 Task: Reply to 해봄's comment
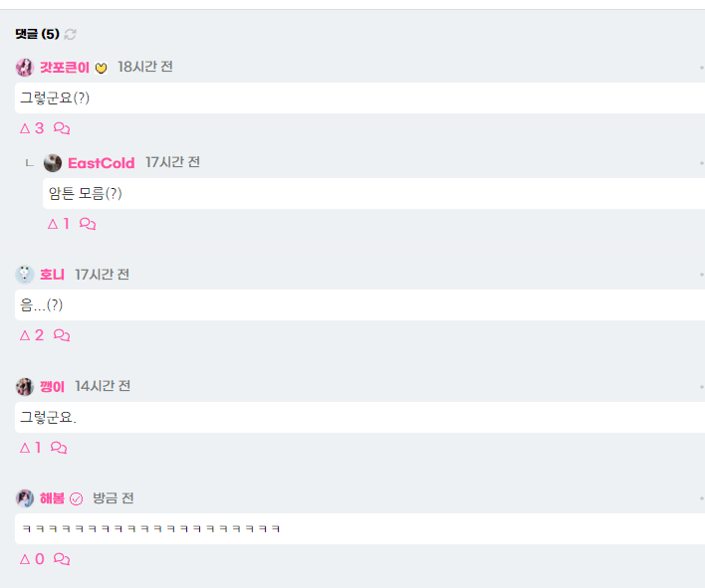tap(62, 559)
